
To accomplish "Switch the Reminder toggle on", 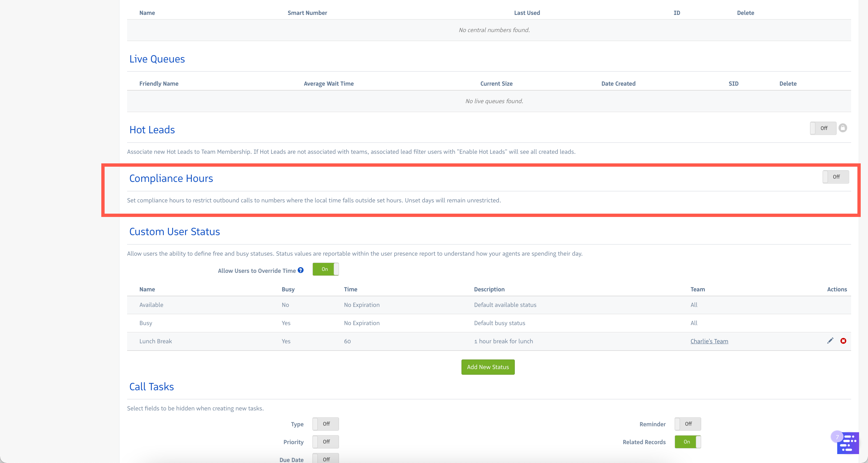I will click(687, 424).
